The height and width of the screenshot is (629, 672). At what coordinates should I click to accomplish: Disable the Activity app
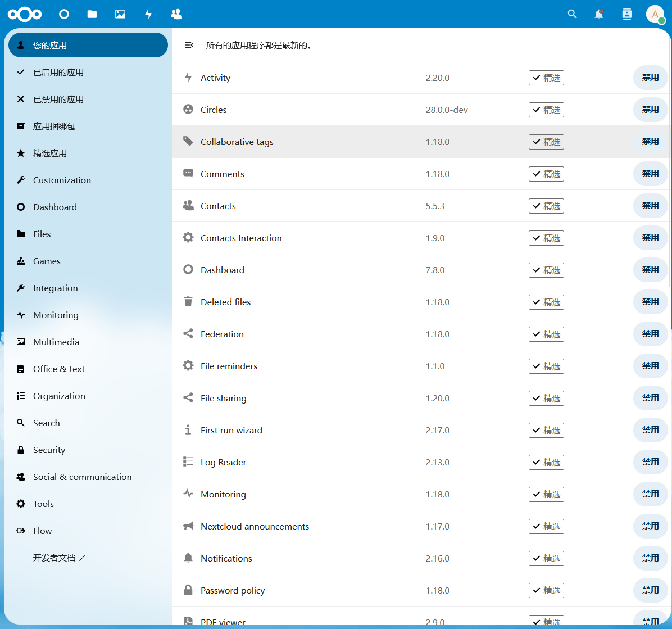pyautogui.click(x=650, y=78)
